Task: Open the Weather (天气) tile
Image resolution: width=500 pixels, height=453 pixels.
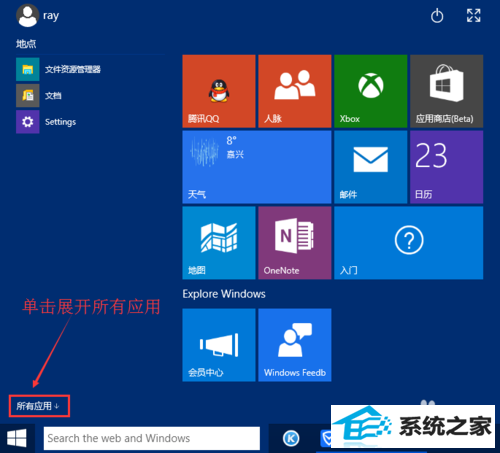Action: point(257,167)
